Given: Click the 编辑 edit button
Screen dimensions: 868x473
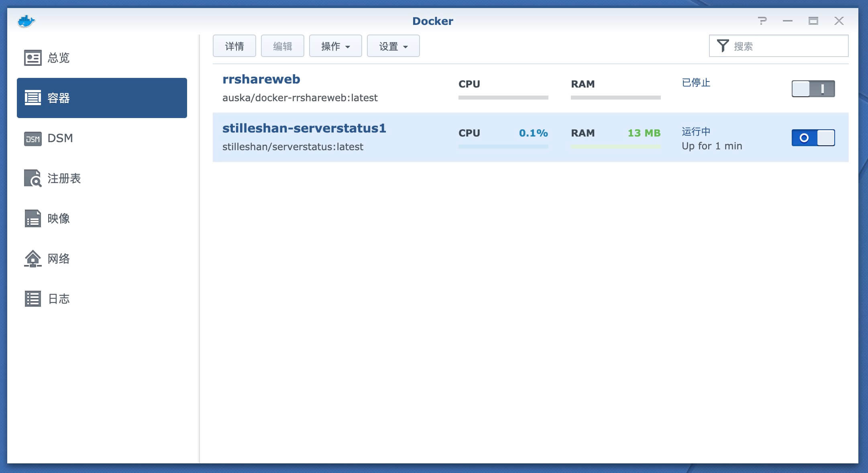Looking at the screenshot, I should click(x=282, y=46).
